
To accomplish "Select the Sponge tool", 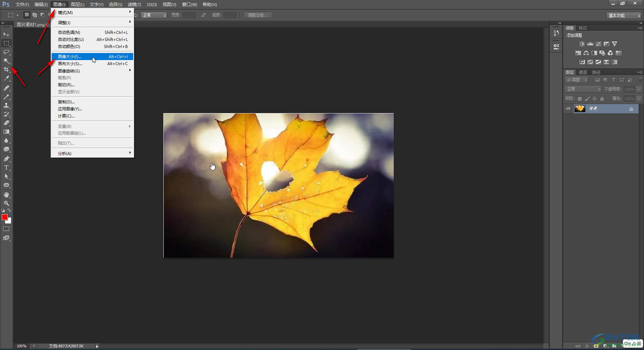I will 6,149.
